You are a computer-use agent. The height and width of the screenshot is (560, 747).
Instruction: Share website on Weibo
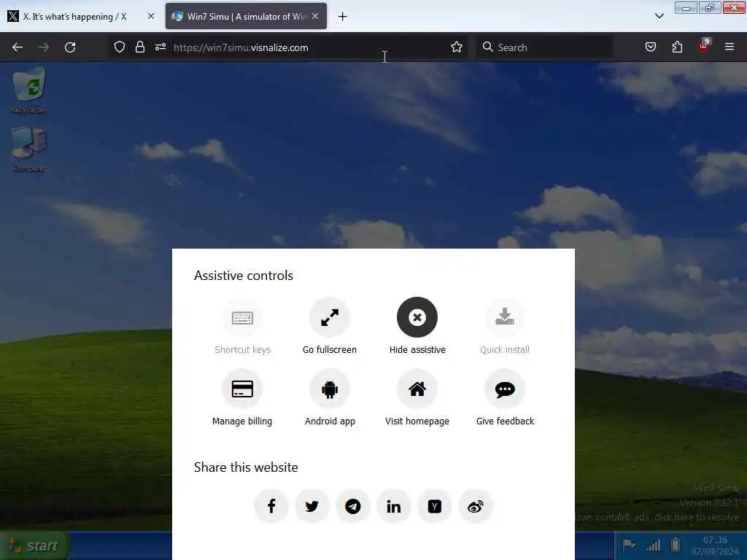(x=476, y=506)
